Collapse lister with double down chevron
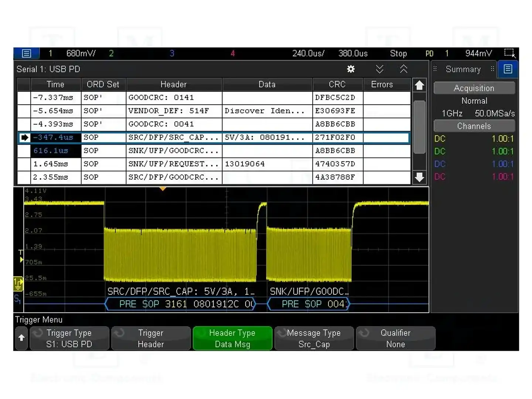Viewport: 532px width, 399px height. coord(379,69)
